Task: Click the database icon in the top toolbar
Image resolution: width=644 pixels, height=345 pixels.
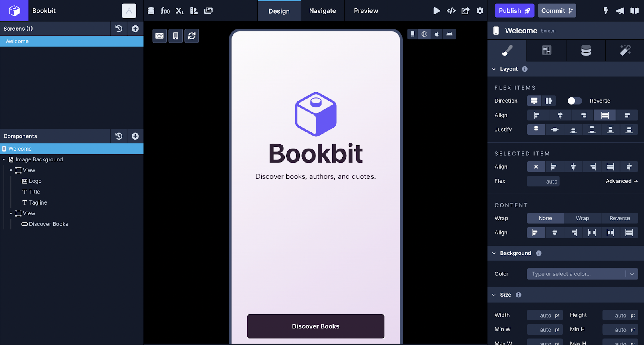Action: tap(151, 11)
